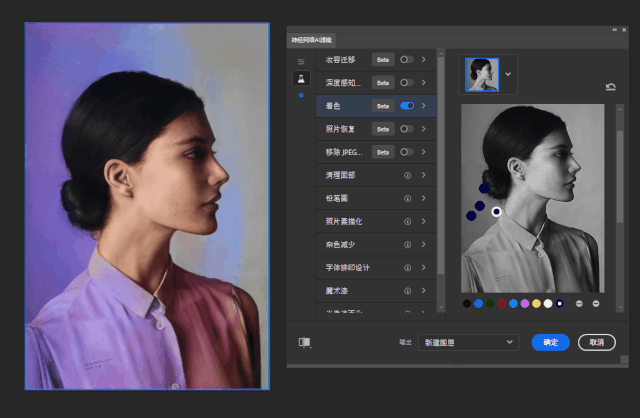640x418 pixels.
Task: Expand the face thumbnail selector arrow
Action: pyautogui.click(x=508, y=74)
